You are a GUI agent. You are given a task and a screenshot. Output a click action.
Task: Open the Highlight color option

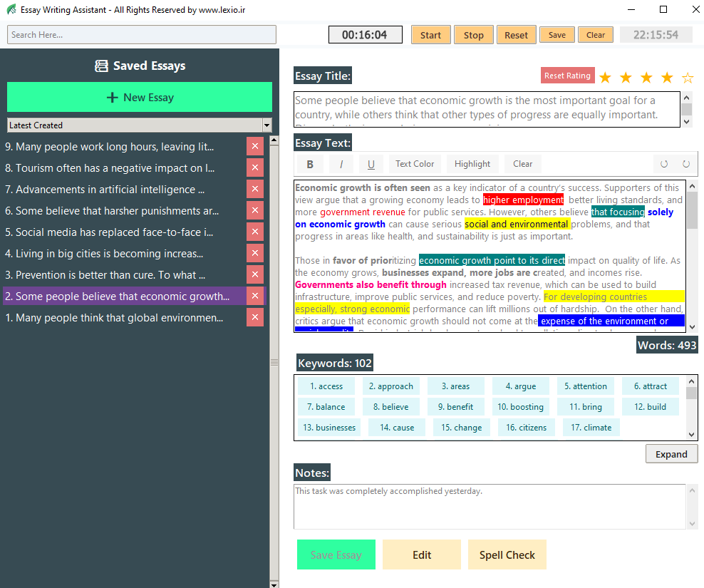[472, 164]
